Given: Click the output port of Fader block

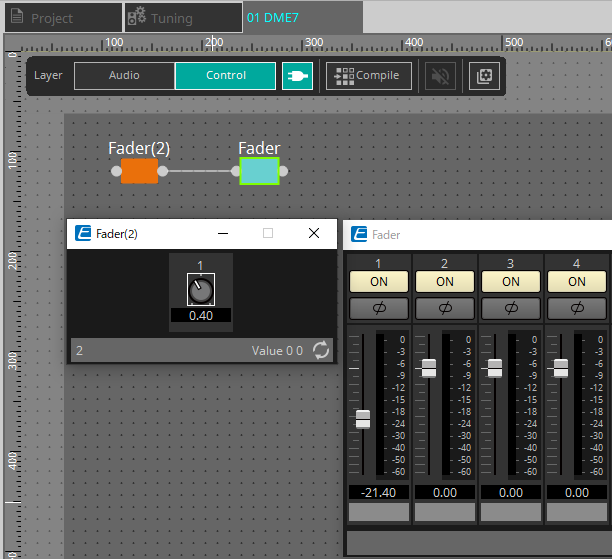Looking at the screenshot, I should click(284, 171).
